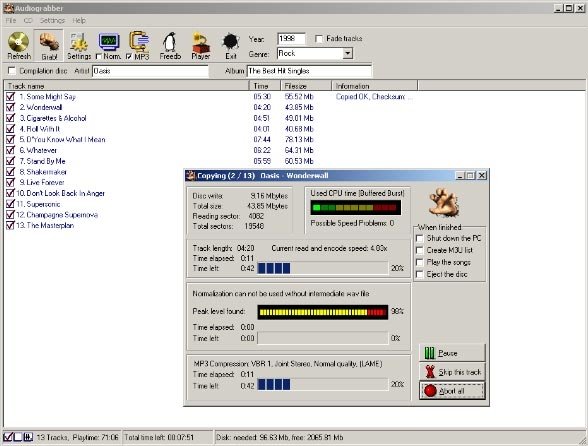Enable Shut down the PC option
Image resolution: width=588 pixels, height=446 pixels.
click(x=420, y=238)
